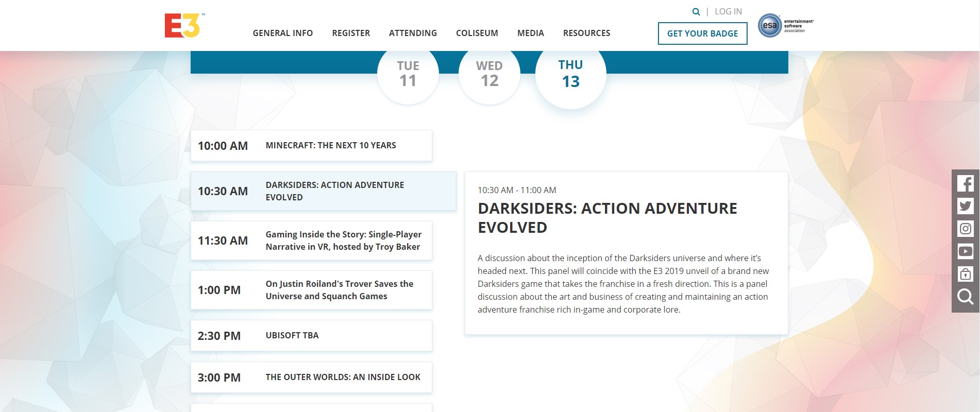Open the Trover Saves the Universe session

pos(311,290)
